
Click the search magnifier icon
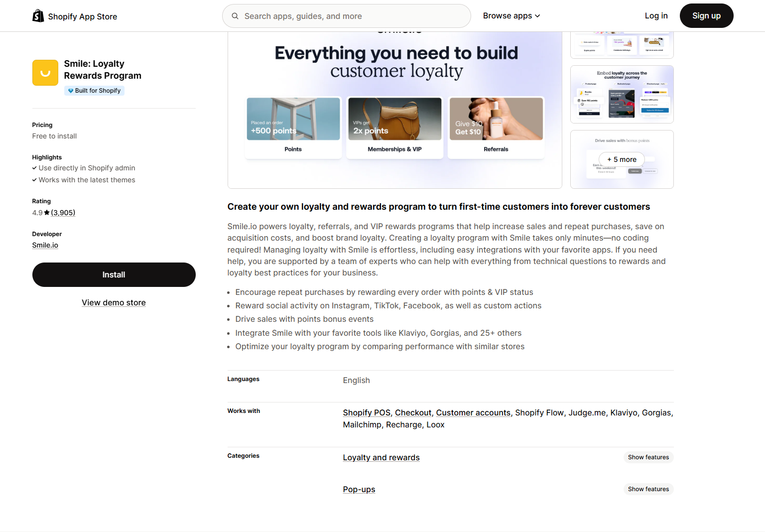235,16
